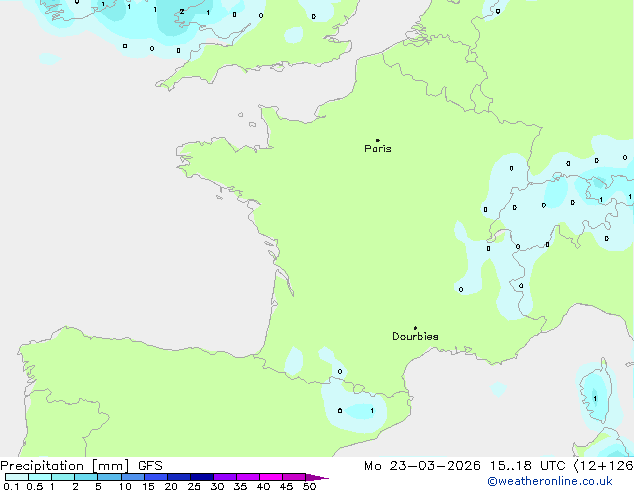This screenshot has width=634, height=490.
Task: Select the 30–35 mm purple legend swatch
Action: coord(225,477)
